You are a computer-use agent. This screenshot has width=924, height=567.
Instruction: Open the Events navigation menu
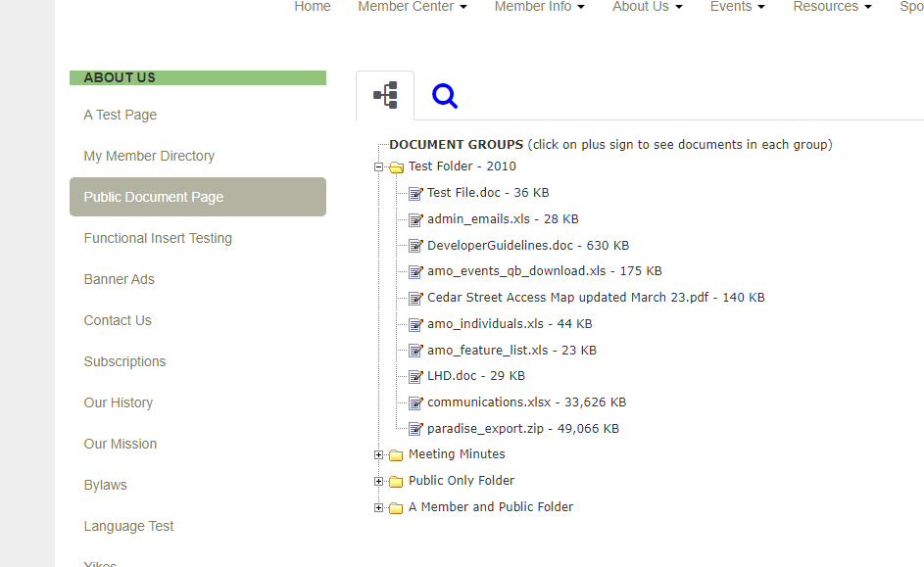tap(738, 7)
